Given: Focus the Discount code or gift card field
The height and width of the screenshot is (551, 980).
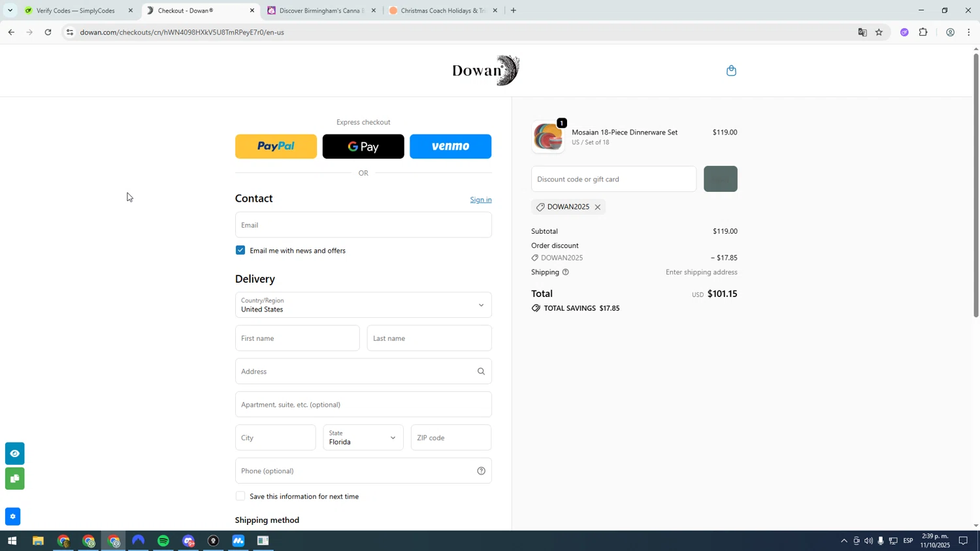Looking at the screenshot, I should [613, 179].
